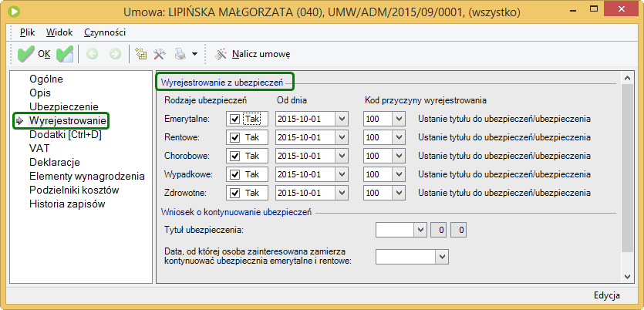Click the first 0 field after Tytuł ubezpieczenia
644x310 pixels.
[x=438, y=231]
